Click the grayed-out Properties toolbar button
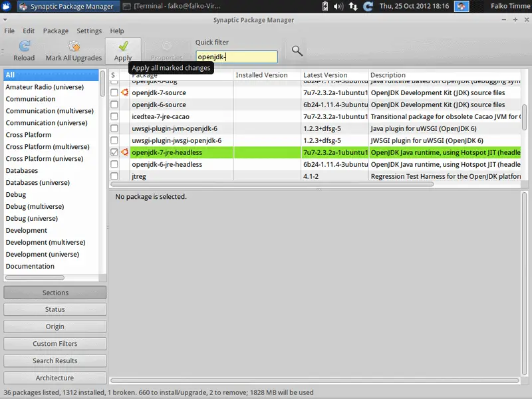Viewport: 532px width, 399px height. (x=166, y=51)
